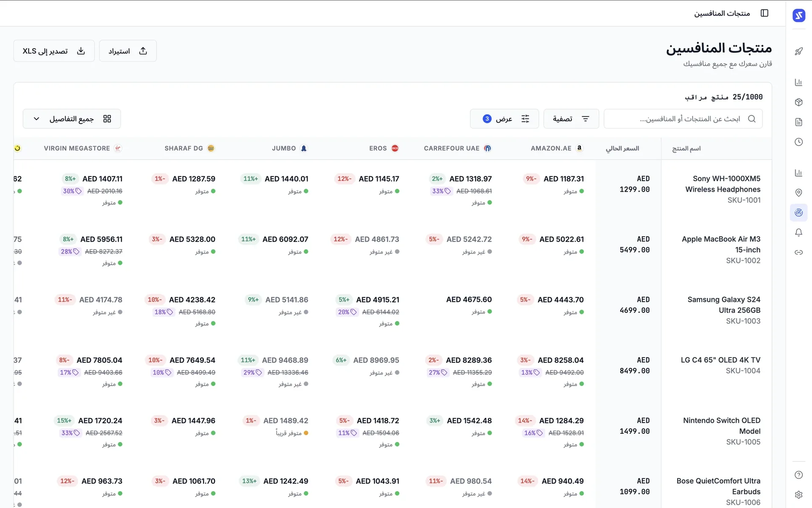Click the السعر الحالي column header
812x508 pixels.
(623, 149)
